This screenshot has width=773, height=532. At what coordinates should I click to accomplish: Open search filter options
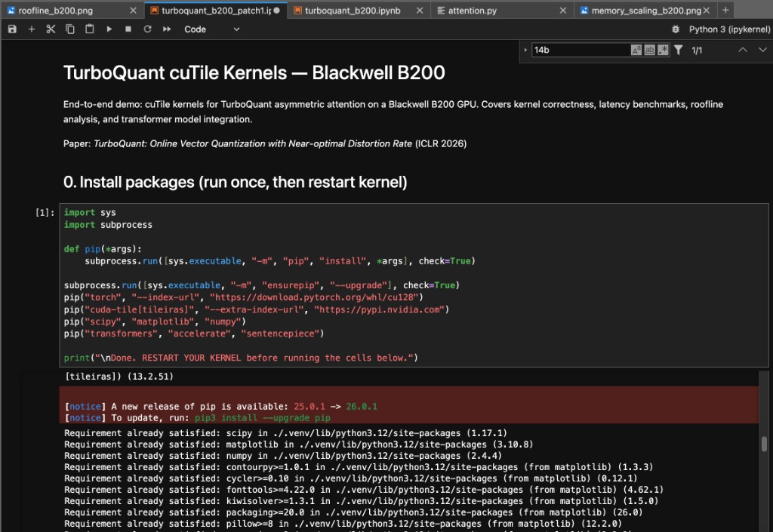click(679, 50)
